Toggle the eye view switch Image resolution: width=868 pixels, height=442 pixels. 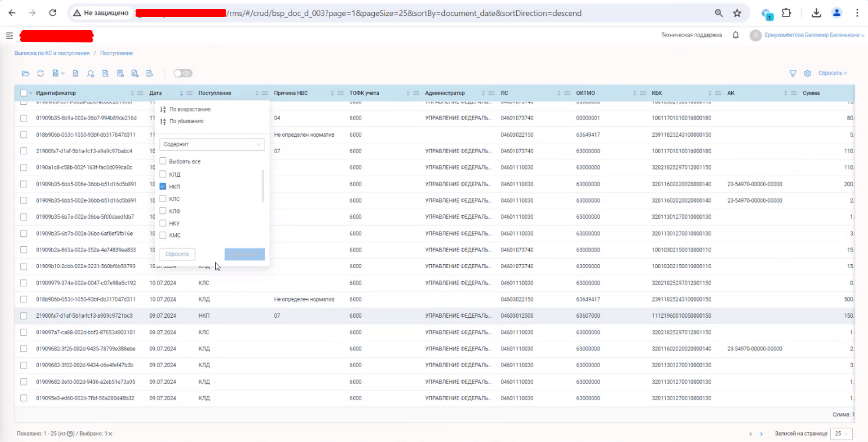tap(183, 74)
